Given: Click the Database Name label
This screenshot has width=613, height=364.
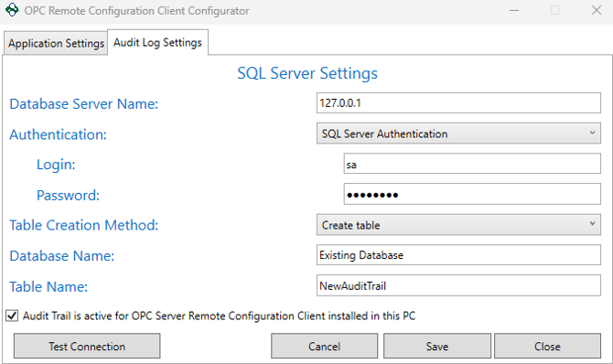Looking at the screenshot, I should 62,256.
